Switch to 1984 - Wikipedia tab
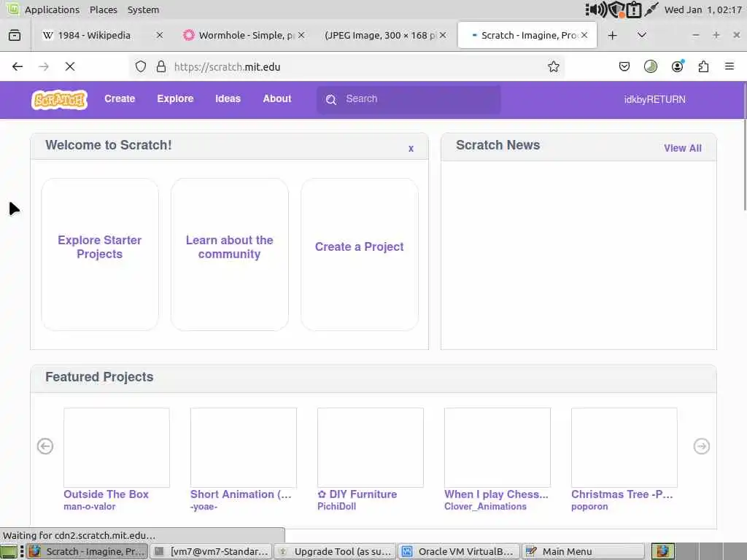The height and width of the screenshot is (560, 747). pyautogui.click(x=94, y=35)
